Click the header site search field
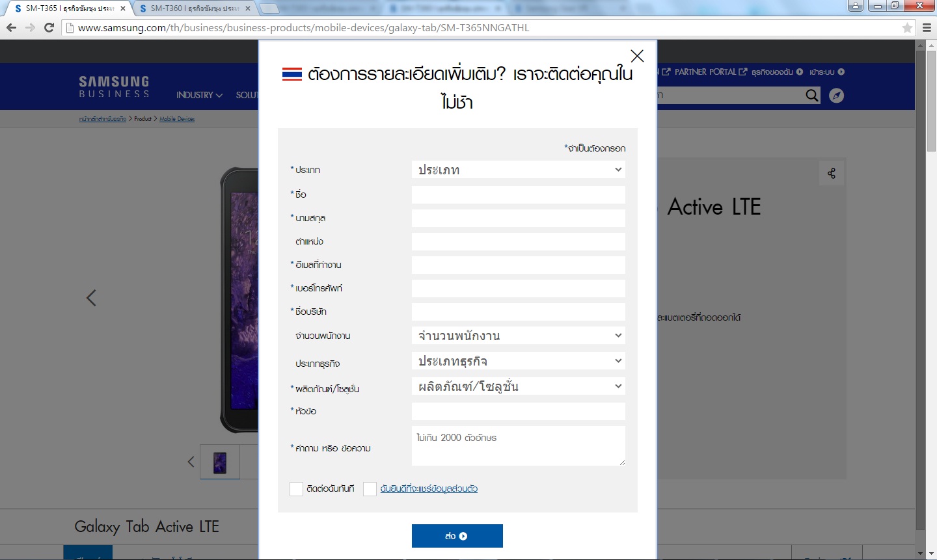Viewport: 937px width, 560px height. click(x=729, y=96)
